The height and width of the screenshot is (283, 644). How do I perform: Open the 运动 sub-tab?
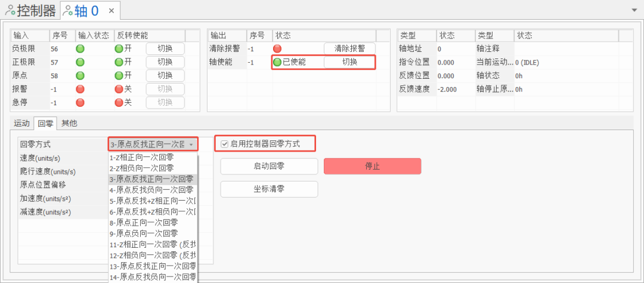22,122
